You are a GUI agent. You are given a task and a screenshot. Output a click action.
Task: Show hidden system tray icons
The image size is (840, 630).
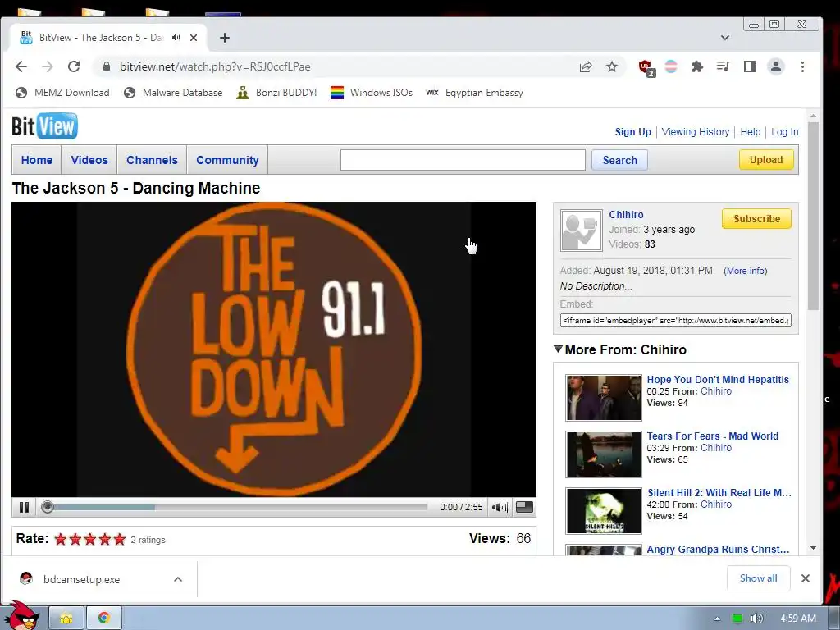coord(717,619)
